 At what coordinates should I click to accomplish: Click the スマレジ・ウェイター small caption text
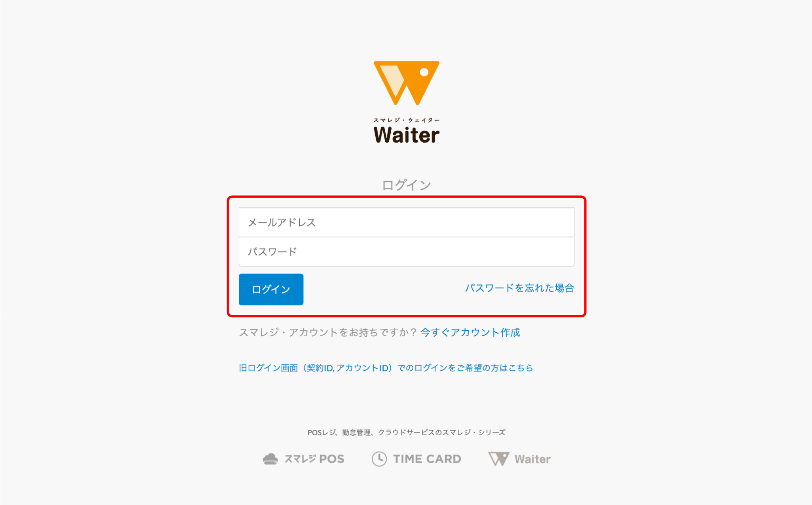pos(406,120)
